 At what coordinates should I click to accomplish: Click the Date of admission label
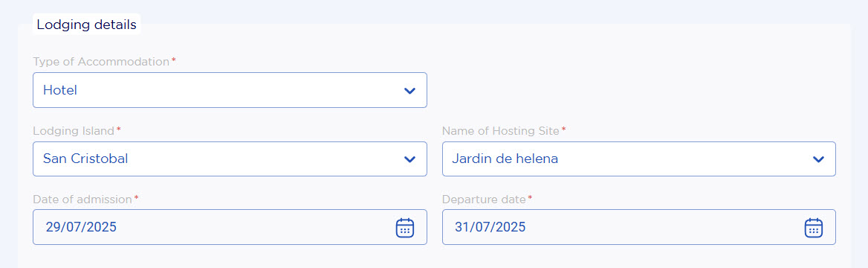[x=82, y=199]
